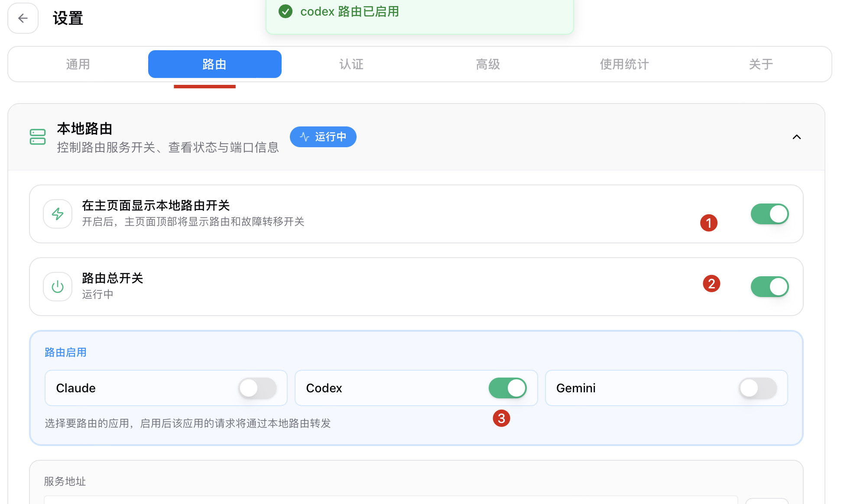
Task: Turn off the 路由总开关 switch
Action: [x=769, y=287]
